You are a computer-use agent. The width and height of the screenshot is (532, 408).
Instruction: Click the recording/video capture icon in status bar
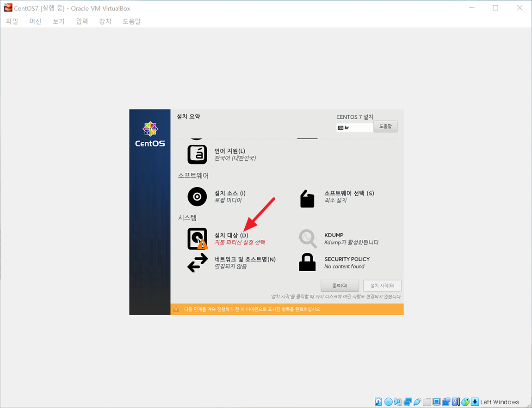[x=446, y=402]
